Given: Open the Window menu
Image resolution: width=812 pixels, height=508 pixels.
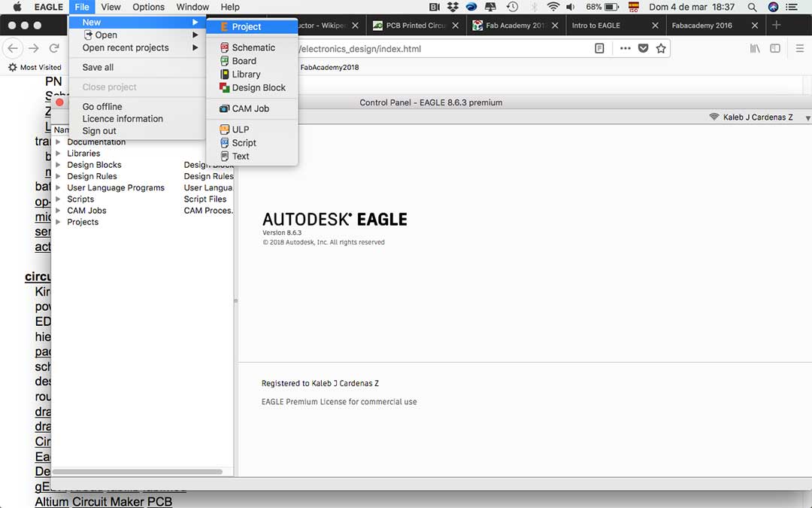Looking at the screenshot, I should (x=192, y=7).
